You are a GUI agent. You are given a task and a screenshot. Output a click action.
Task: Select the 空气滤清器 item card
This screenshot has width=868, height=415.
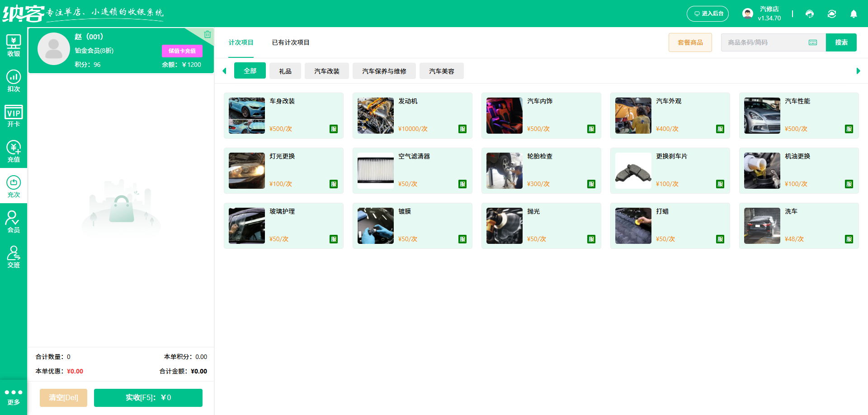412,171
